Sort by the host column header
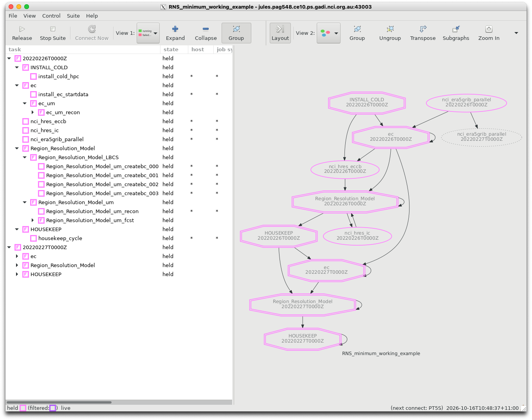This screenshot has width=532, height=420. point(201,50)
